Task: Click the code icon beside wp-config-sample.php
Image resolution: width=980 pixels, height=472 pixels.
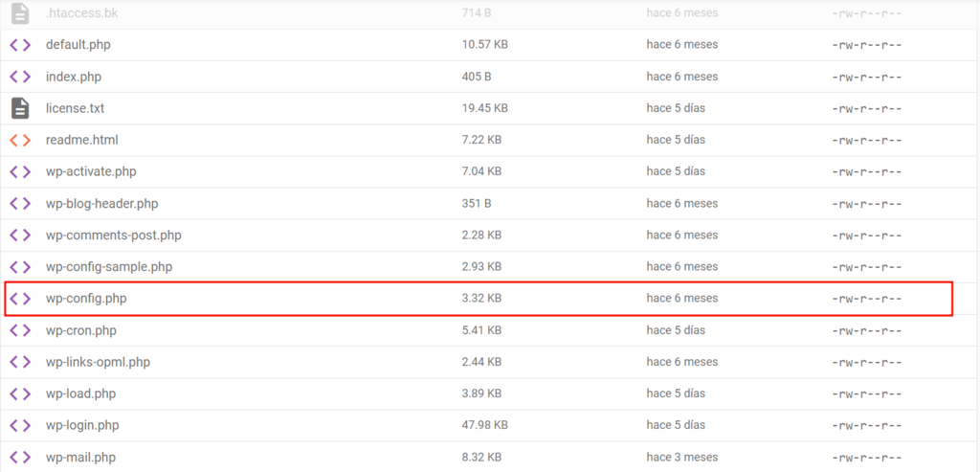Action: (x=20, y=267)
